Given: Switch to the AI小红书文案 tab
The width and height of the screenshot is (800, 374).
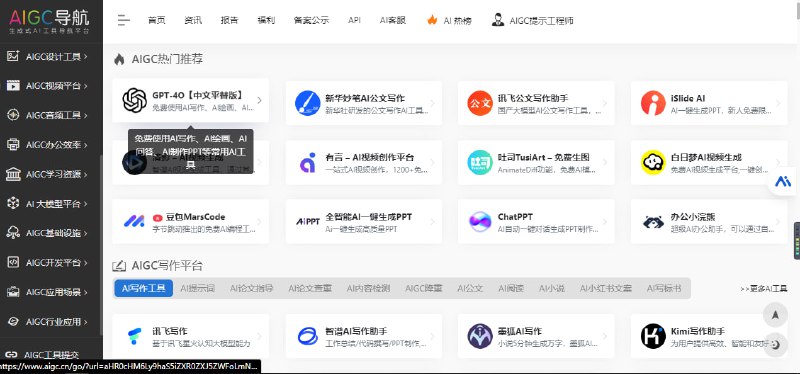Looking at the screenshot, I should 606,288.
